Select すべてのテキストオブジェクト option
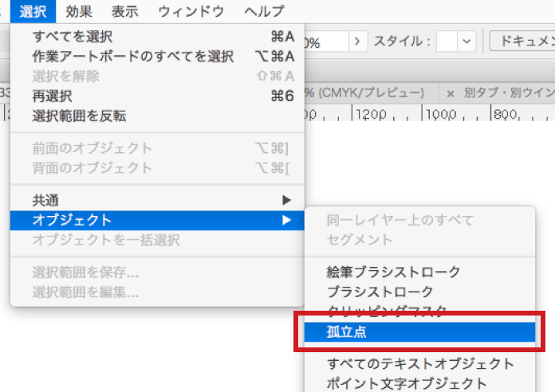 [x=420, y=363]
